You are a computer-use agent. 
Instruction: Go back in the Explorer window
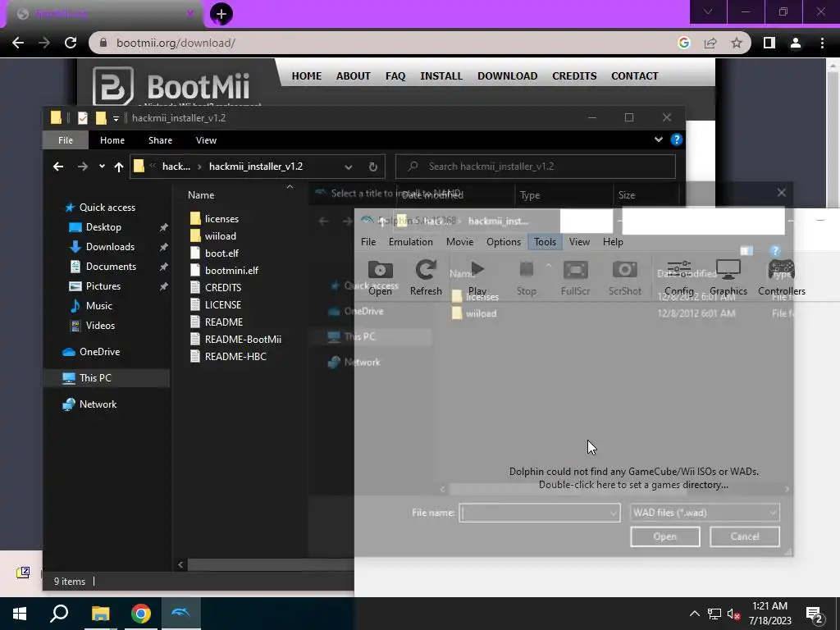click(x=58, y=167)
